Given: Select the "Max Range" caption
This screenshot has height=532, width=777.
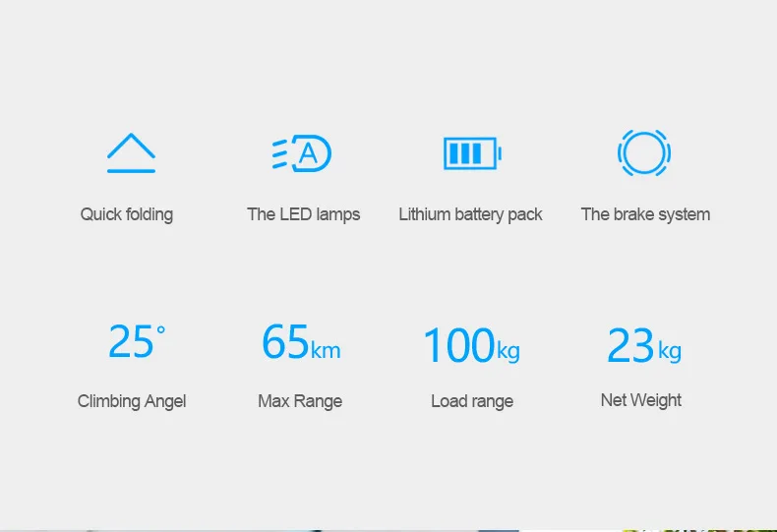Looking at the screenshot, I should point(300,401).
